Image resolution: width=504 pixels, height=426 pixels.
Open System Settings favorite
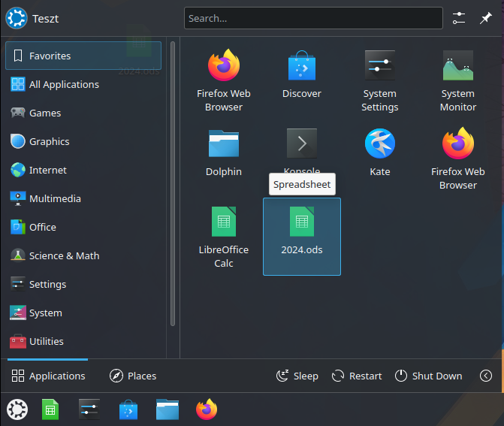point(379,80)
